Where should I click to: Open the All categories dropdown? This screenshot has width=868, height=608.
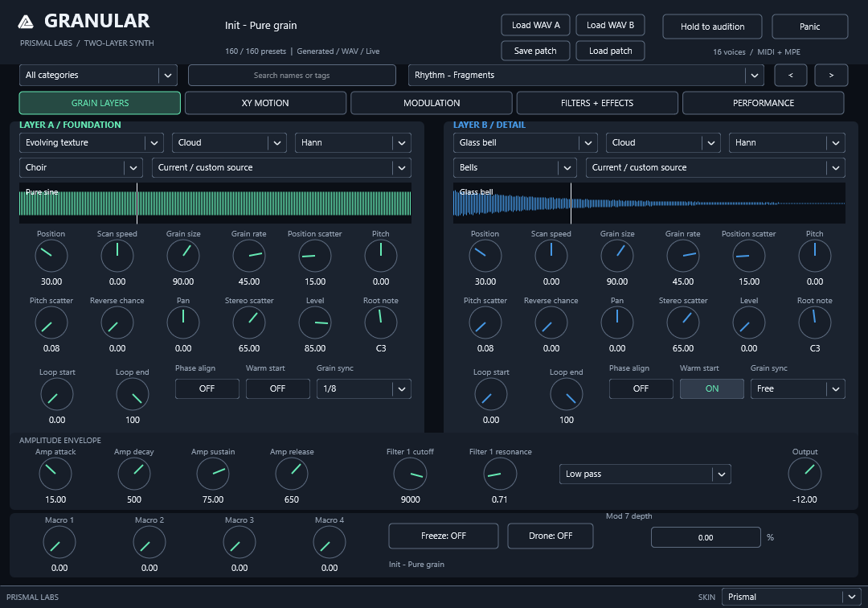click(x=98, y=76)
